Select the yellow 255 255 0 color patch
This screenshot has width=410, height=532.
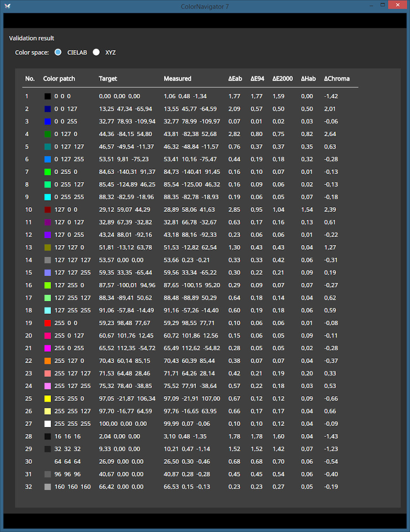click(47, 399)
